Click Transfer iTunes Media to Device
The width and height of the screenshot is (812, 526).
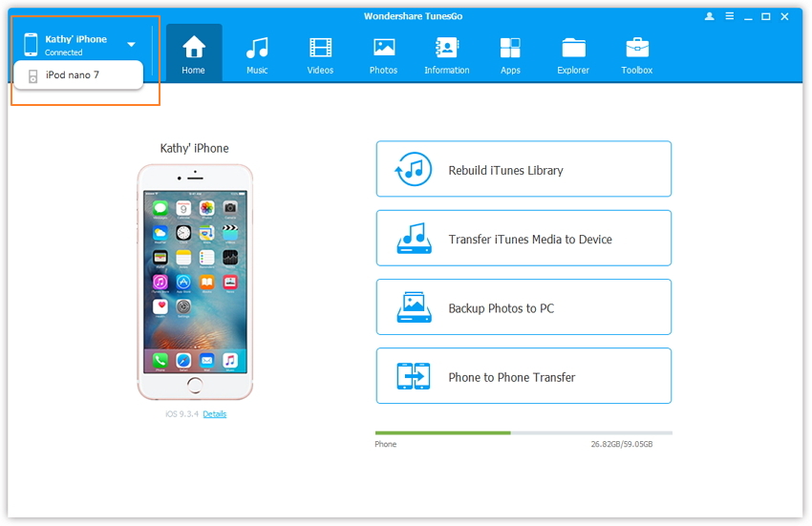click(x=524, y=239)
